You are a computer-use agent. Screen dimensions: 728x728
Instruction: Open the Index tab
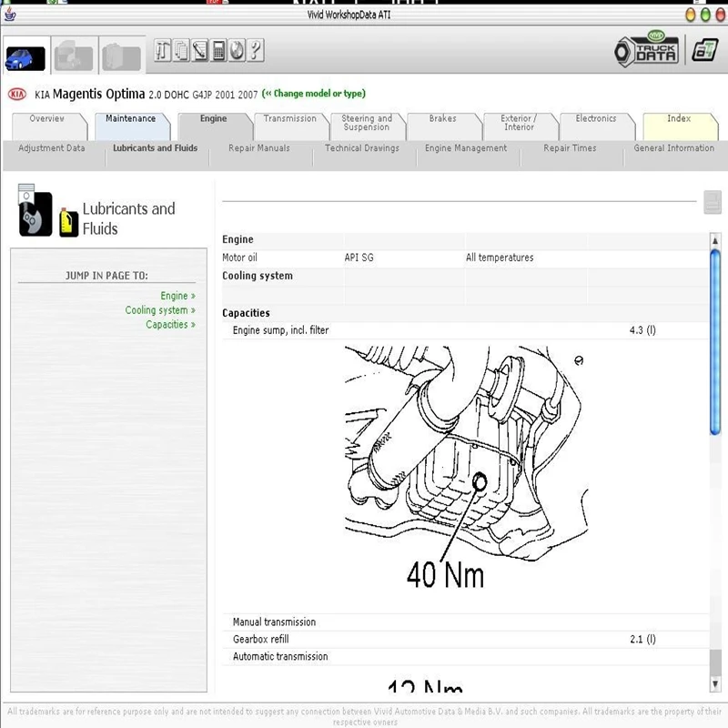679,119
